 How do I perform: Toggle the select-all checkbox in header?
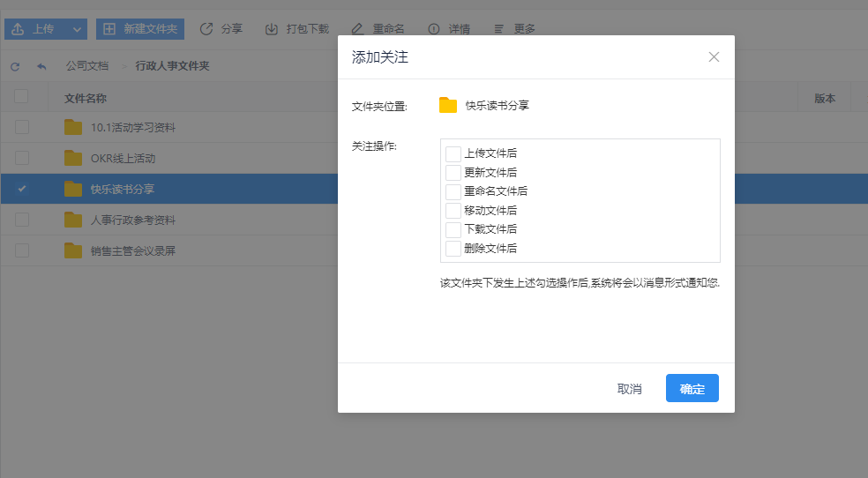21,97
